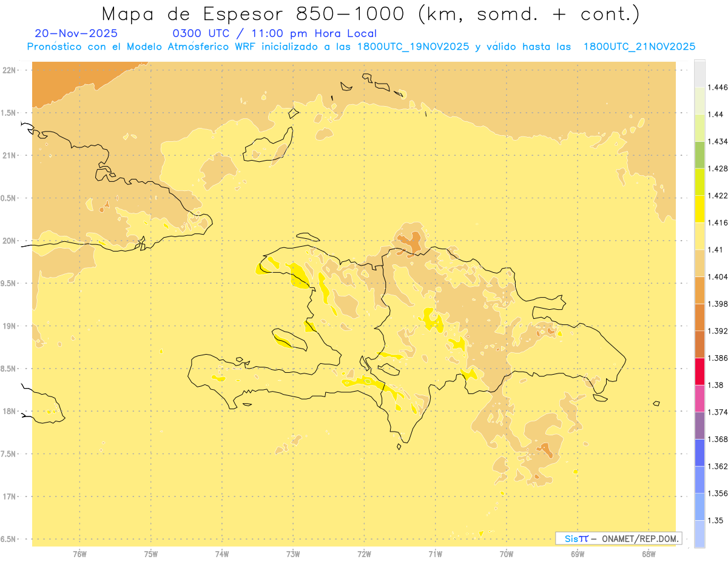Click the 71W longitude label

coord(435,554)
